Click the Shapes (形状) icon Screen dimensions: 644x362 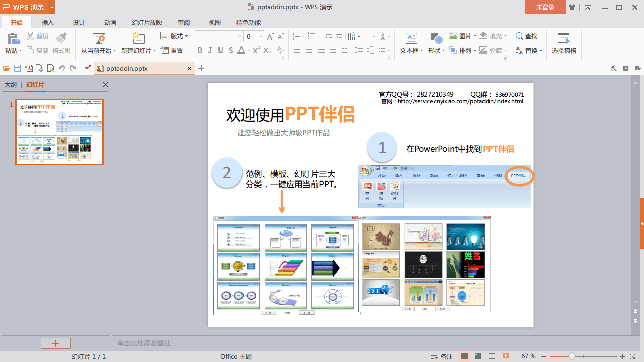tap(436, 38)
